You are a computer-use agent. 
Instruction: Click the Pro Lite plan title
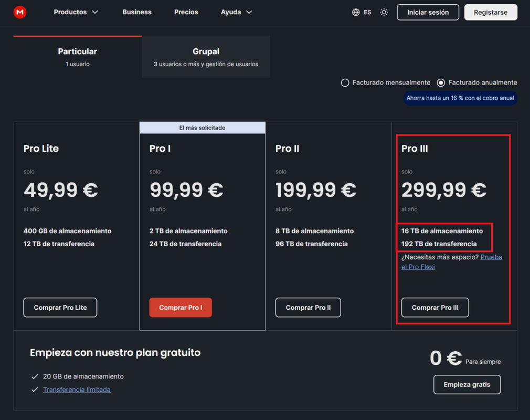pyautogui.click(x=41, y=149)
